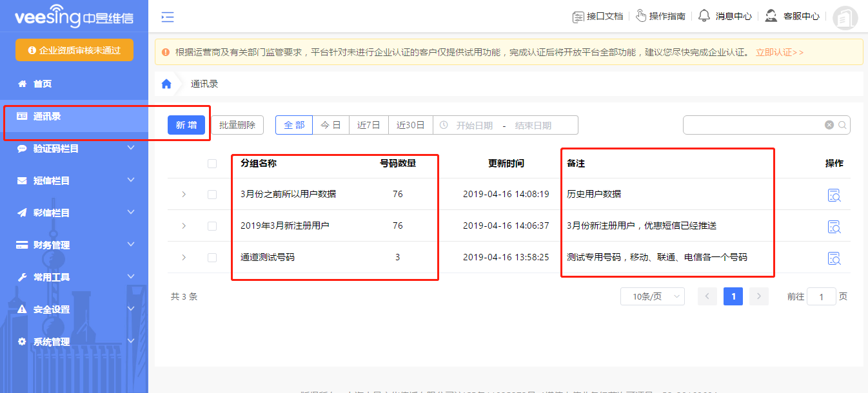Click the 结束日期 date field
This screenshot has height=393, width=868.
533,126
